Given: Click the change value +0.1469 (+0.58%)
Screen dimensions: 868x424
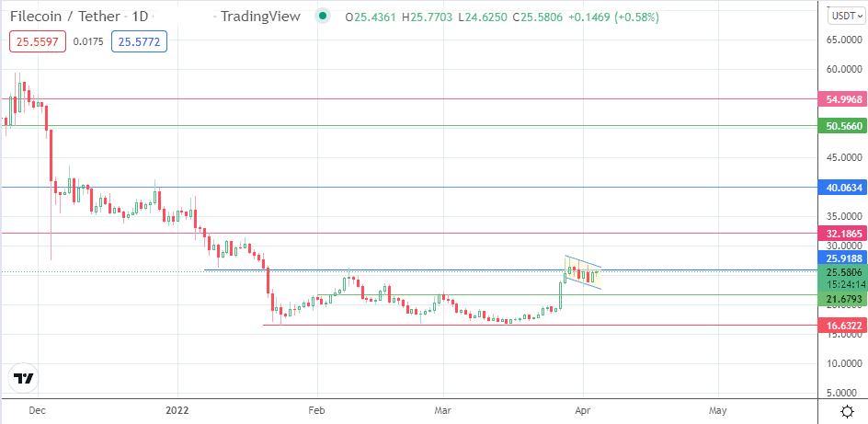Looking at the screenshot, I should [x=614, y=17].
